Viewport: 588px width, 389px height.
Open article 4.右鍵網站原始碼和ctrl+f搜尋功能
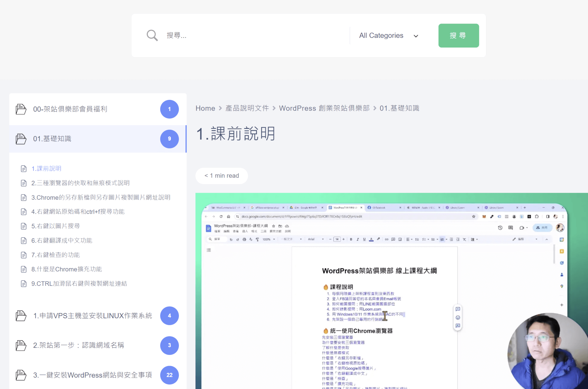click(78, 212)
